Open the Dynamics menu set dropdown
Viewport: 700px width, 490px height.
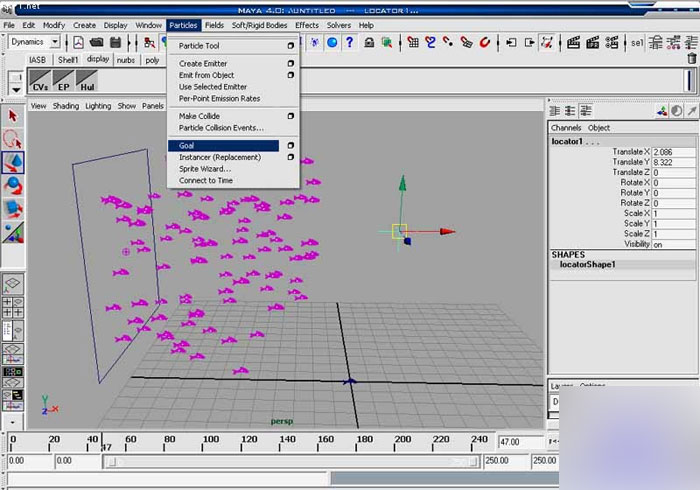coord(54,43)
